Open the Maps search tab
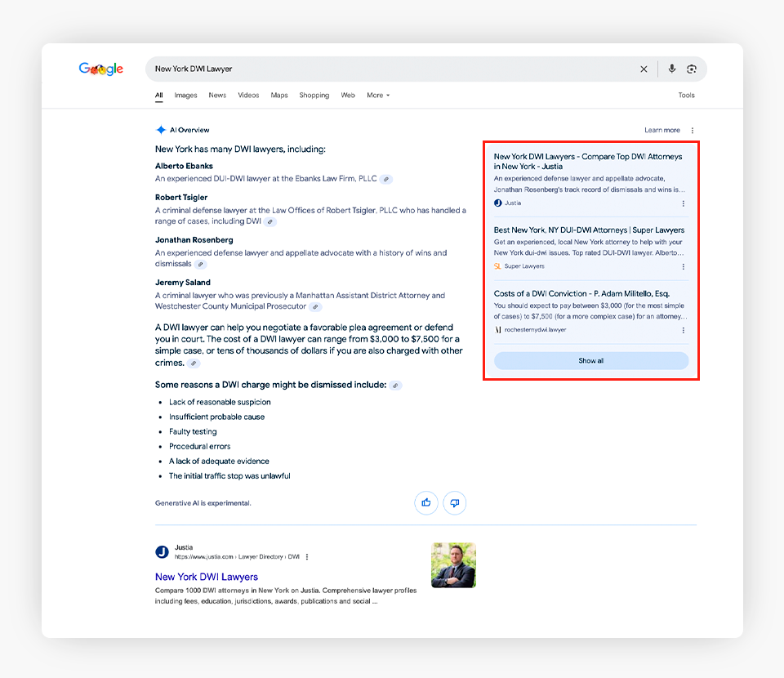 tap(279, 96)
